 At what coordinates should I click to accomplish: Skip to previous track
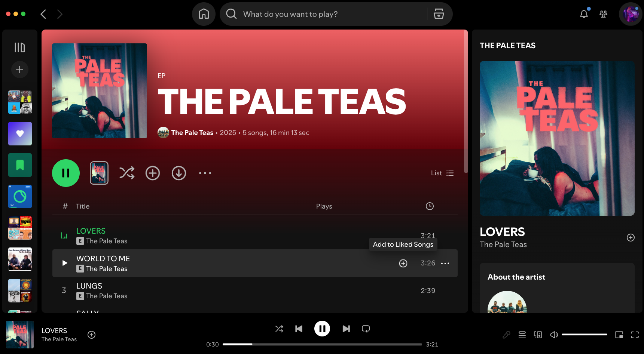click(299, 329)
